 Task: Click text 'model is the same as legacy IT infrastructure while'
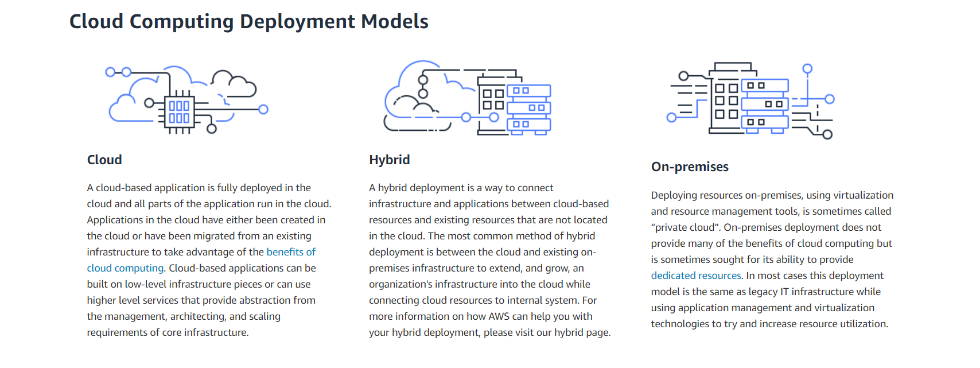coord(765,292)
